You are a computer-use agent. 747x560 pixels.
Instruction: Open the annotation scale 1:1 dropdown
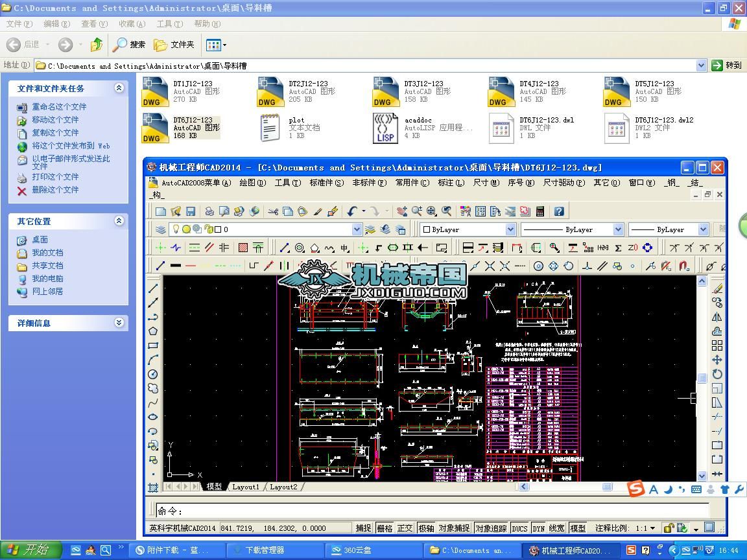tap(653, 528)
